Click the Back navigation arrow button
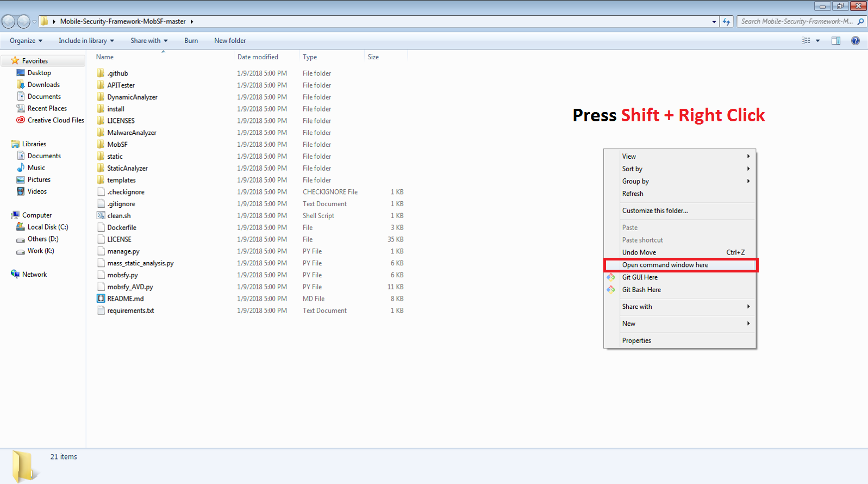Image resolution: width=868 pixels, height=484 pixels. click(x=8, y=21)
